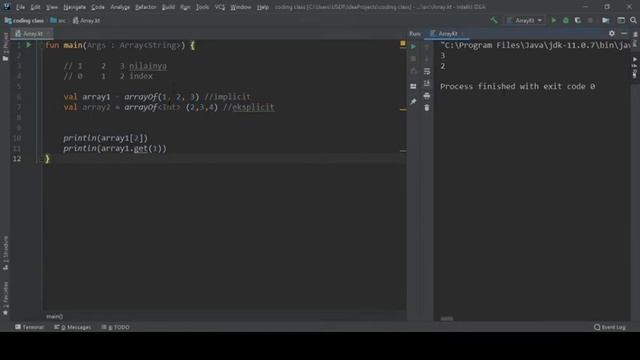Screen dimensions: 640x360
Task: Open the Navigate menu
Action: click(x=75, y=7)
